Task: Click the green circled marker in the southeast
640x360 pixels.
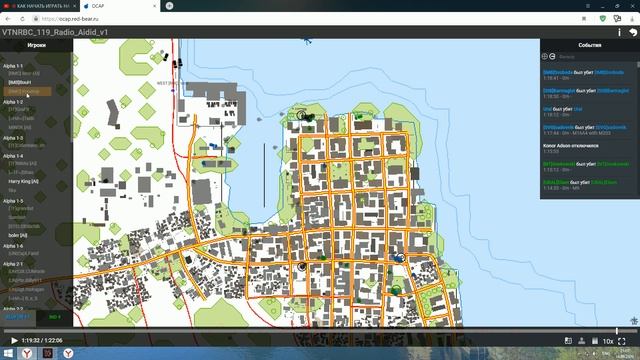Action: pos(395,290)
